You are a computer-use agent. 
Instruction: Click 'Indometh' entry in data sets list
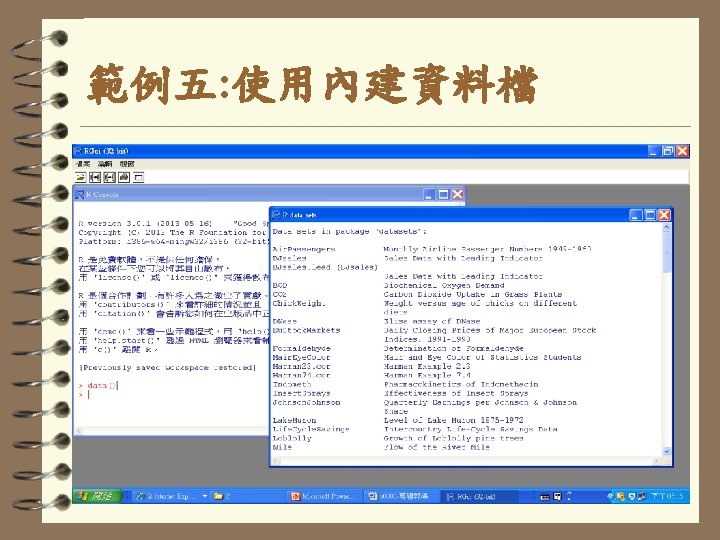(x=292, y=384)
